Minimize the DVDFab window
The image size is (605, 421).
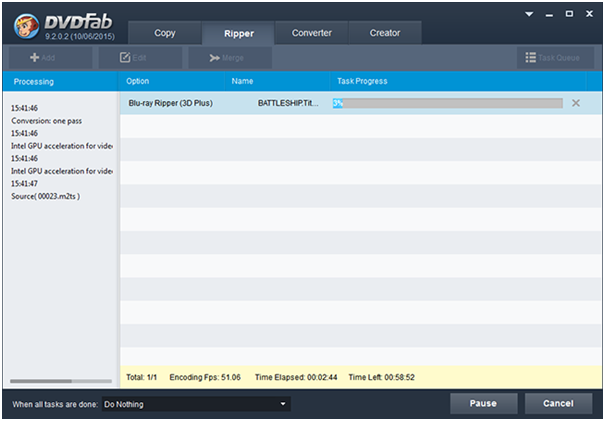click(550, 14)
